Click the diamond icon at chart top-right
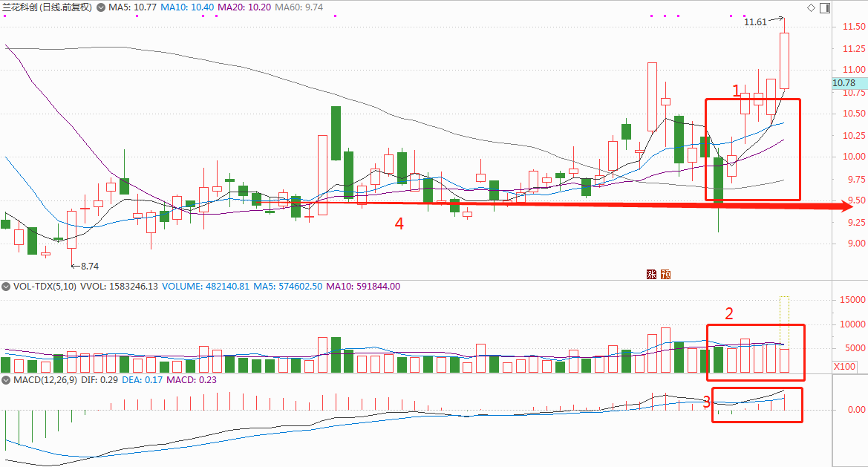This screenshot has height=467, width=868. click(x=811, y=7)
